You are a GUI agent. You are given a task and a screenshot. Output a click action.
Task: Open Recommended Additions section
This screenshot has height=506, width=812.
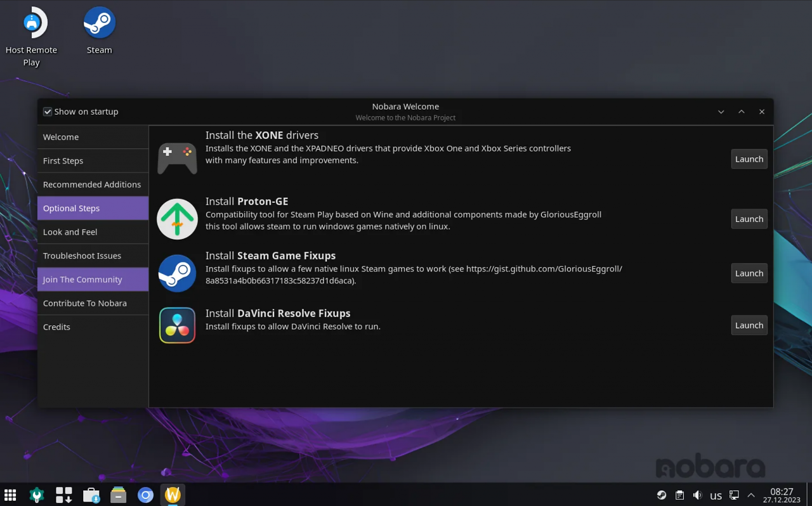point(93,185)
